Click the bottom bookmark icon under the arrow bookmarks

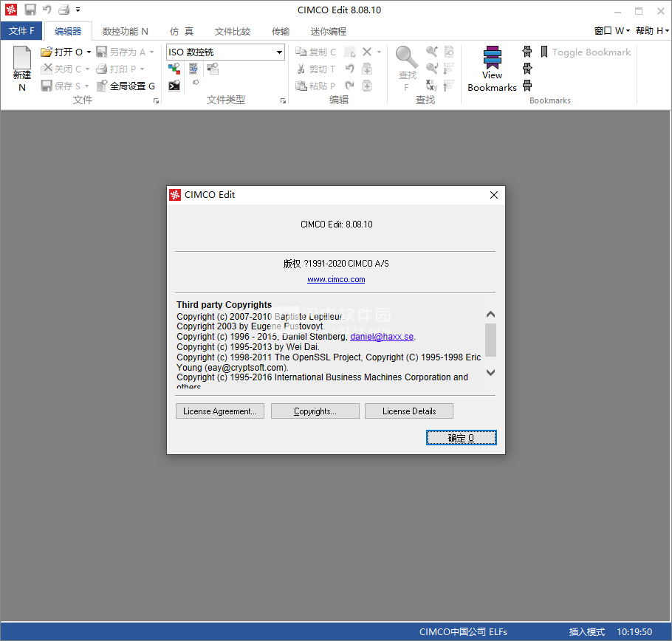(527, 86)
